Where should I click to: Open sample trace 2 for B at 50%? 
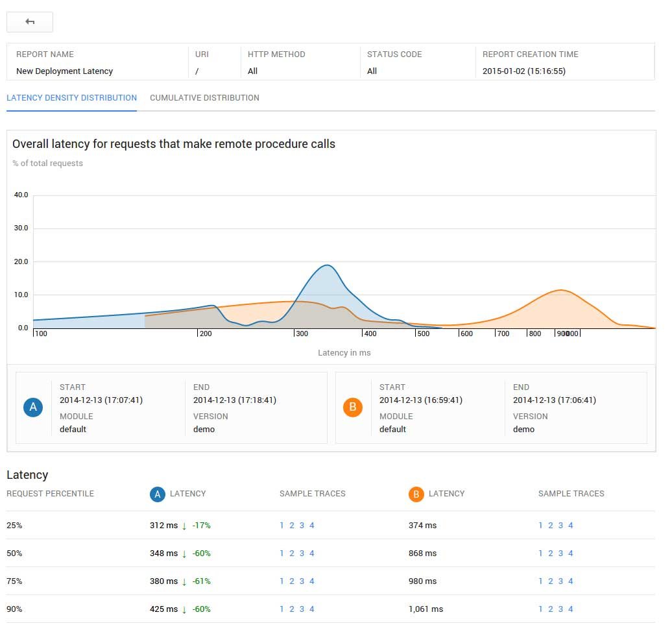coord(551,553)
